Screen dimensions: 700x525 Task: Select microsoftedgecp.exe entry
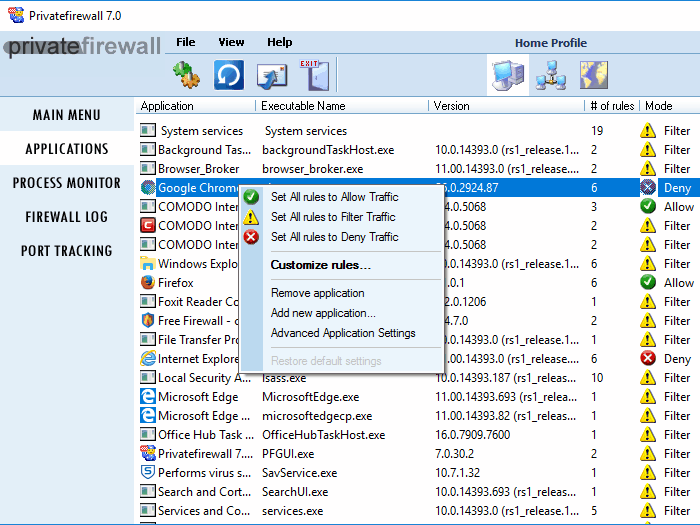pyautogui.click(x=317, y=416)
